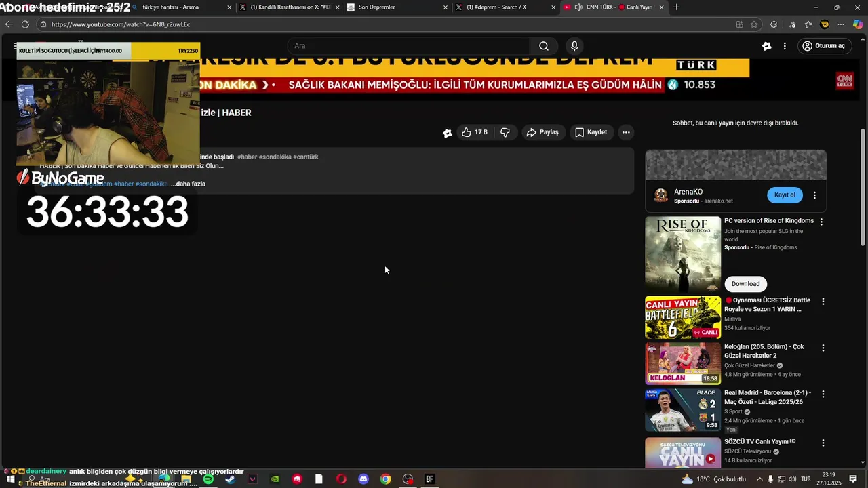Open the Copilot icon in browser toolbar
This screenshot has width=868, height=488.
point(857,24)
